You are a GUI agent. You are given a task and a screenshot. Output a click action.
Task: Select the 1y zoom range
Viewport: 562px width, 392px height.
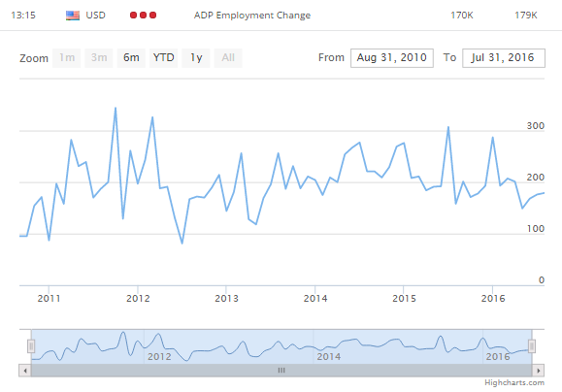pos(196,57)
